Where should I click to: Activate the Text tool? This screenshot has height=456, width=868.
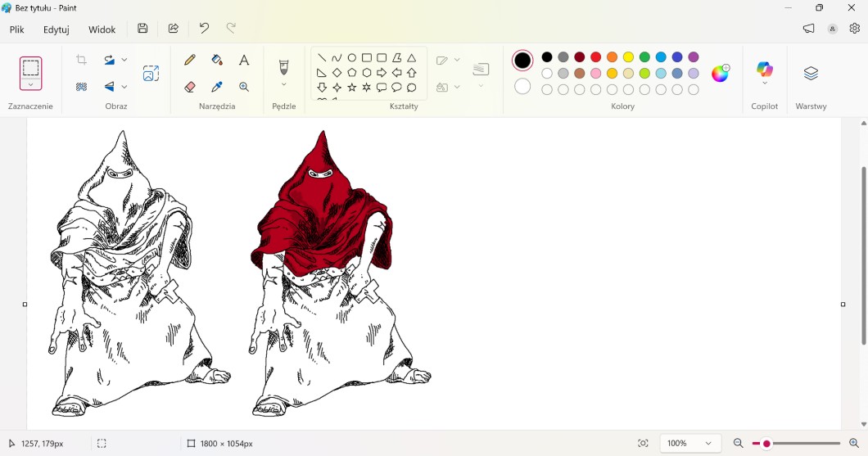(244, 60)
